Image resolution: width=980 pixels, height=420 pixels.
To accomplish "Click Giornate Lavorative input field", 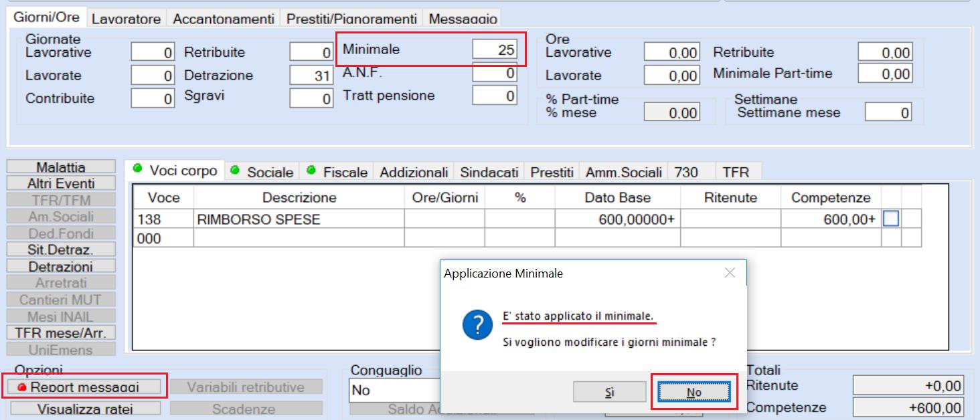I will point(153,52).
